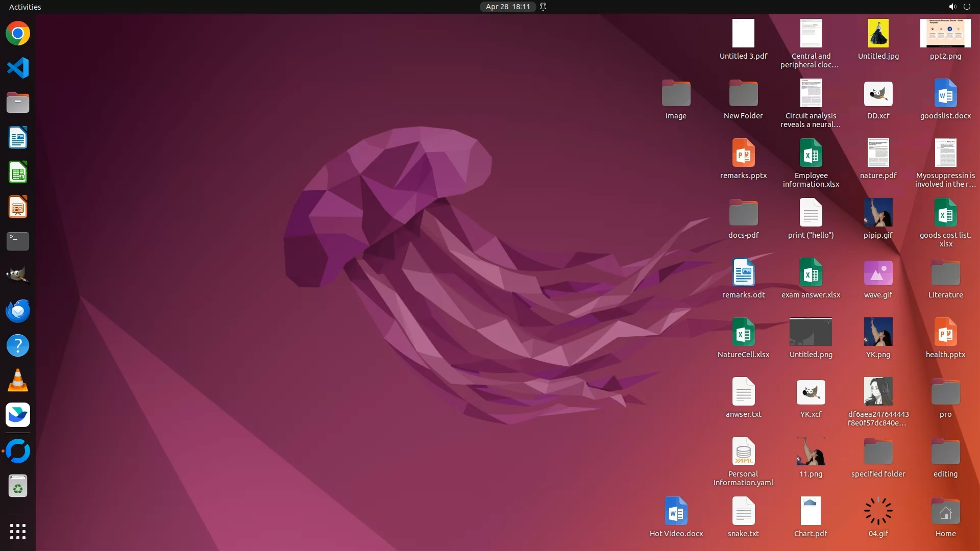Open LibreOffice Impress from the dock
980x551 pixels.
tap(18, 207)
